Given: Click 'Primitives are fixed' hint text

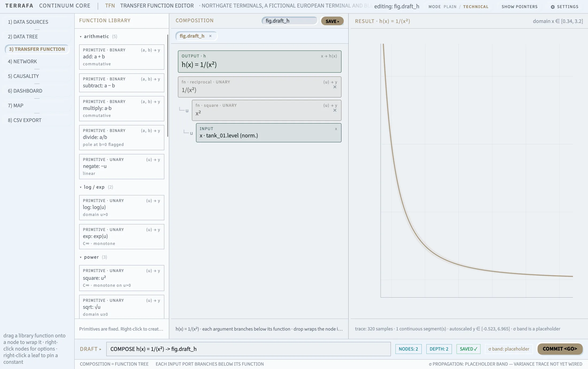Looking at the screenshot, I should coord(121,329).
